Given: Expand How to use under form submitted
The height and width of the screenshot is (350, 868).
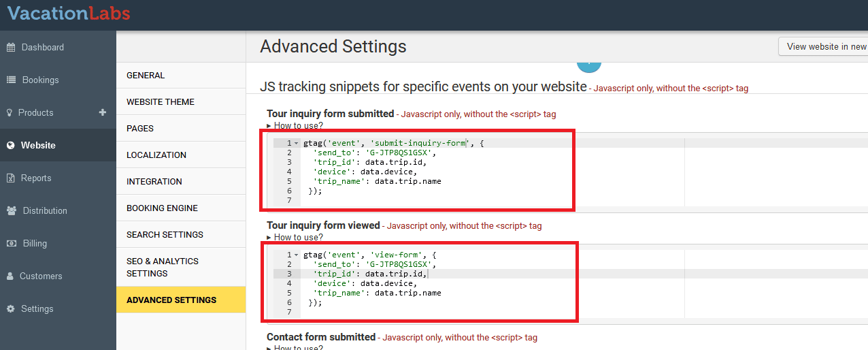Looking at the screenshot, I should tap(295, 125).
